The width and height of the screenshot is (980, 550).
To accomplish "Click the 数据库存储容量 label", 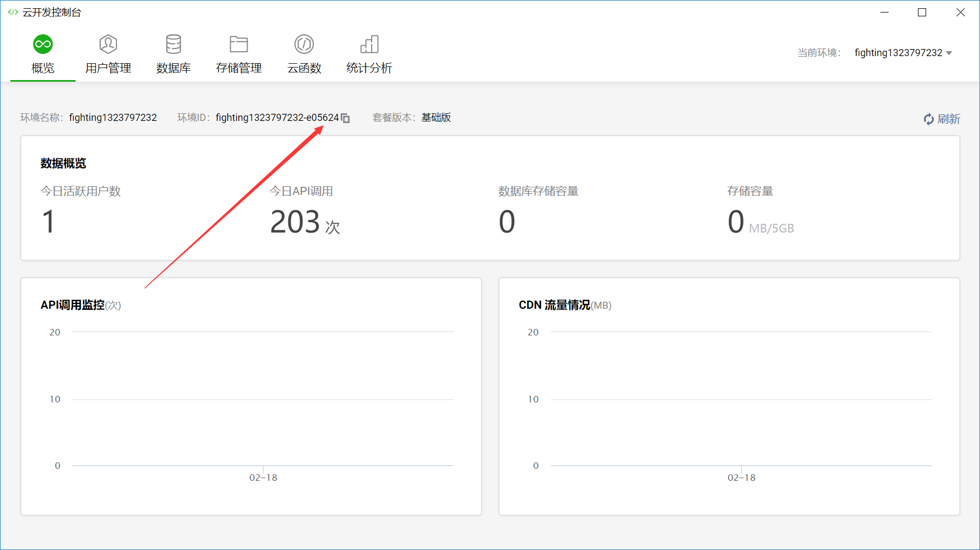I will (x=539, y=191).
